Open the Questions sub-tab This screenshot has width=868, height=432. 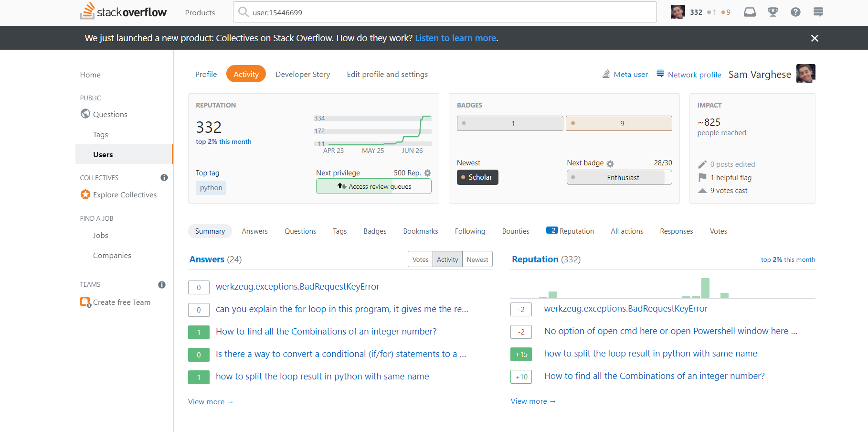point(300,231)
